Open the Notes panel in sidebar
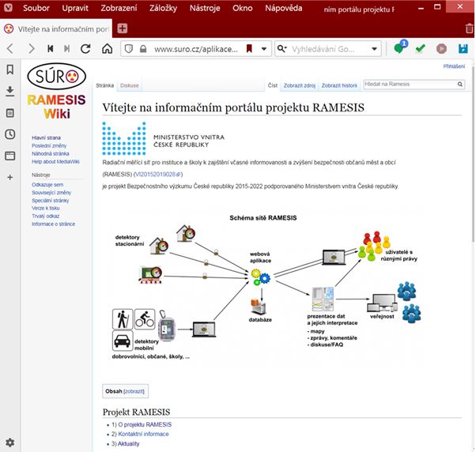Image resolution: width=476 pixels, height=452 pixels. [9, 113]
